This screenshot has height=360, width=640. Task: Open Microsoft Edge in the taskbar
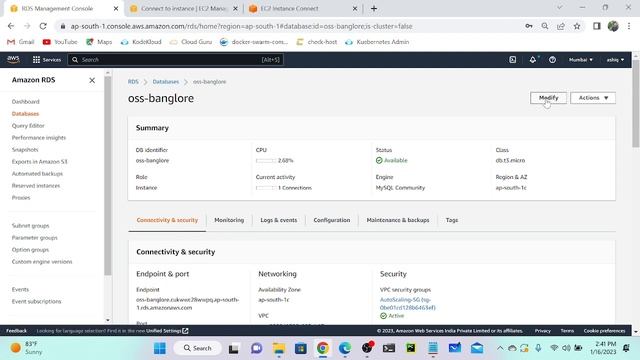345,348
